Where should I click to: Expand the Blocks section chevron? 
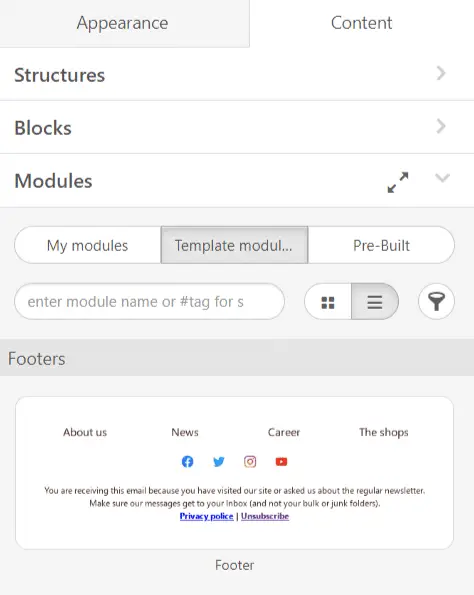pos(441,126)
